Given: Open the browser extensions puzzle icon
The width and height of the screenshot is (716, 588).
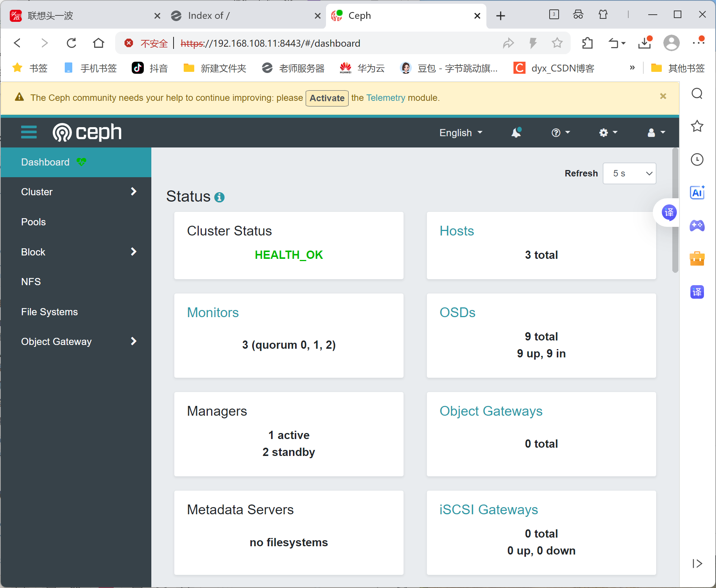Looking at the screenshot, I should pos(587,43).
